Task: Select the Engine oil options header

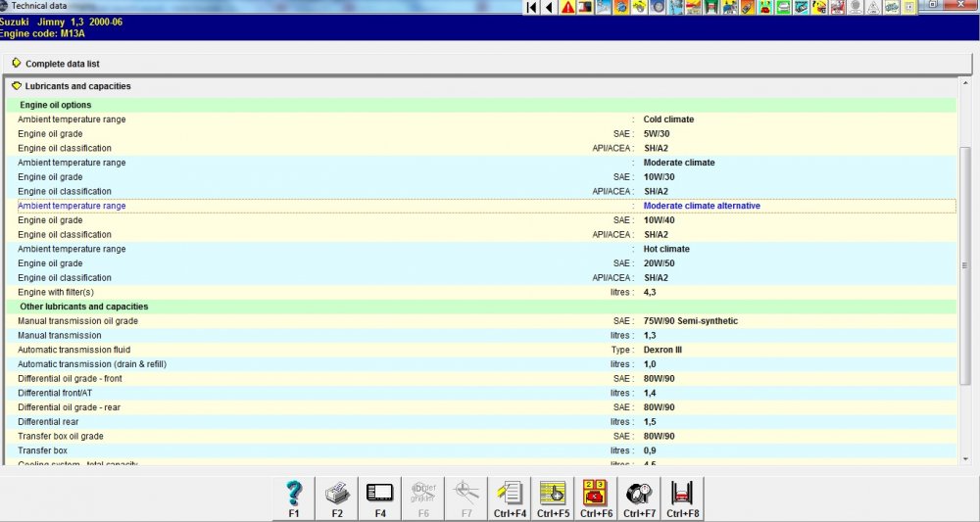Action: click(x=481, y=105)
